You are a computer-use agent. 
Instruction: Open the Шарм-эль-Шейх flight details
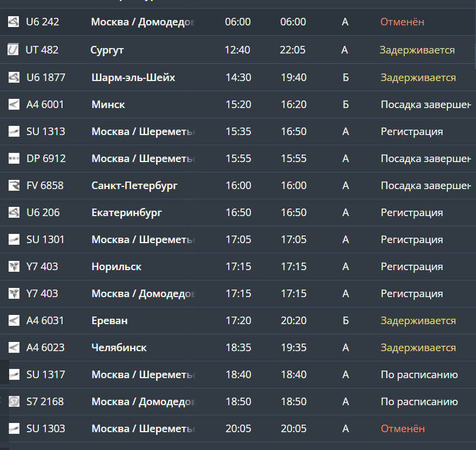[x=133, y=78]
